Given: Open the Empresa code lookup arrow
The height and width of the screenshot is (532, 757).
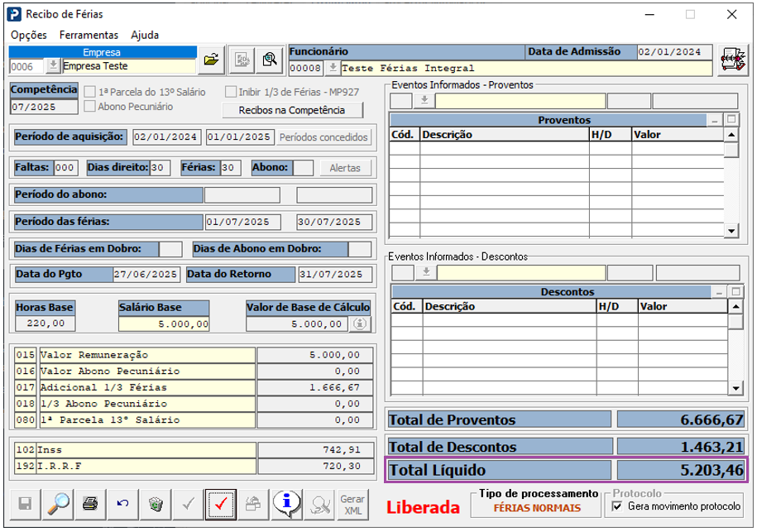Looking at the screenshot, I should (53, 66).
